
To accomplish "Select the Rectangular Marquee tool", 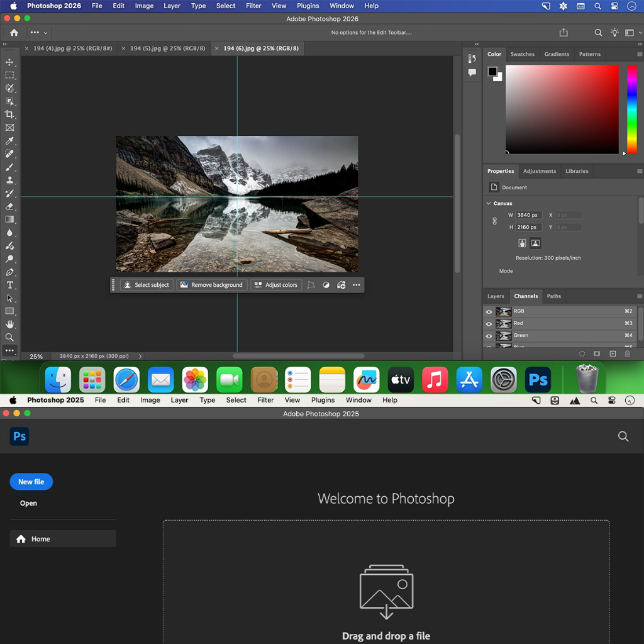I will pos(9,75).
